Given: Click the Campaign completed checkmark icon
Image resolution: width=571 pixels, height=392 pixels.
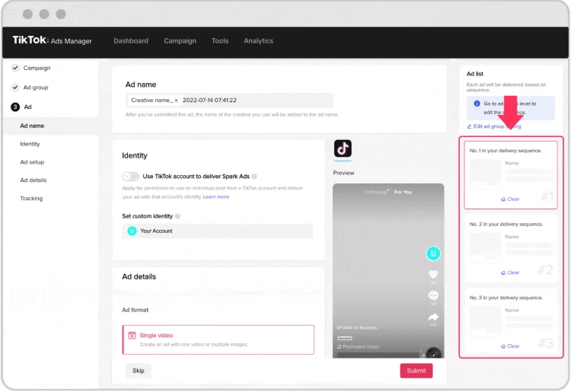Looking at the screenshot, I should pyautogui.click(x=15, y=68).
